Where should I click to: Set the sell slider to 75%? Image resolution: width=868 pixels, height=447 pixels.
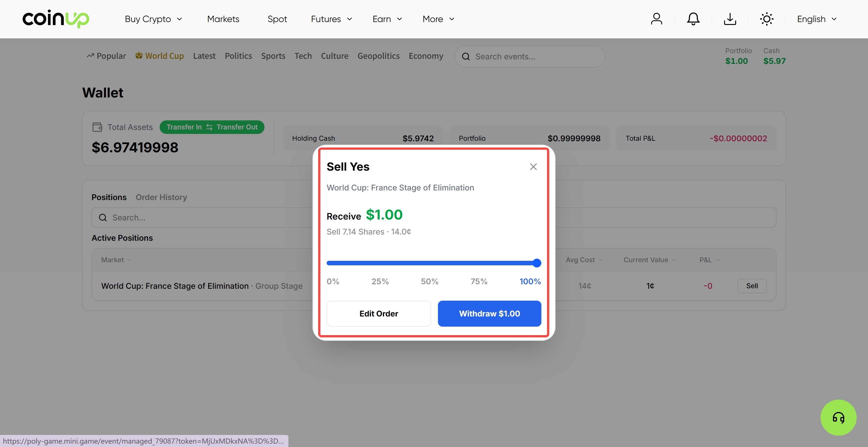(x=479, y=281)
